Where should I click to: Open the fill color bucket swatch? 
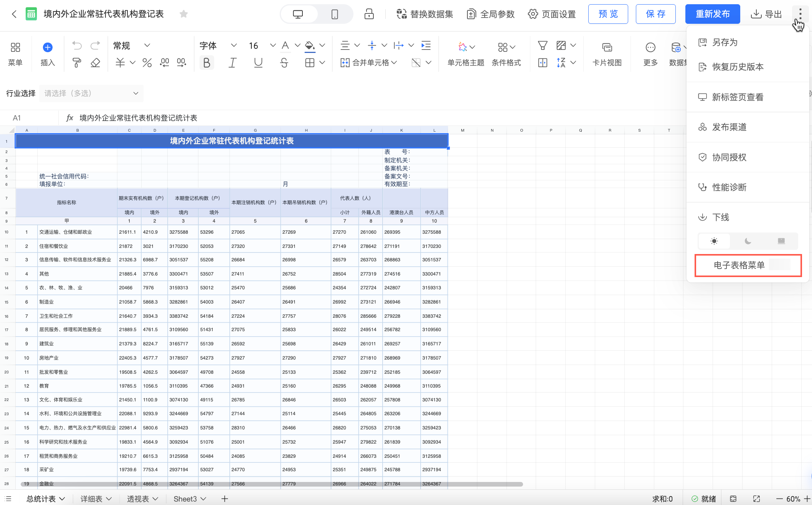(x=309, y=46)
